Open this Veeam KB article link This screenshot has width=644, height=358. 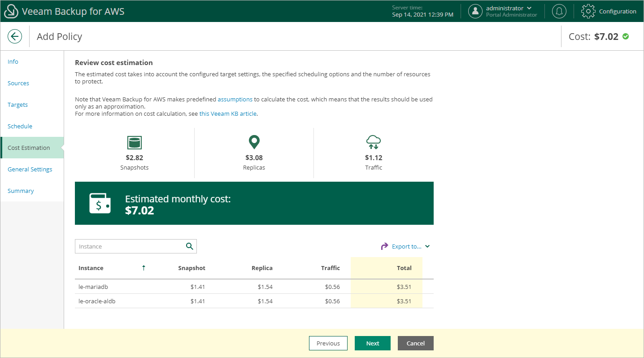228,114
